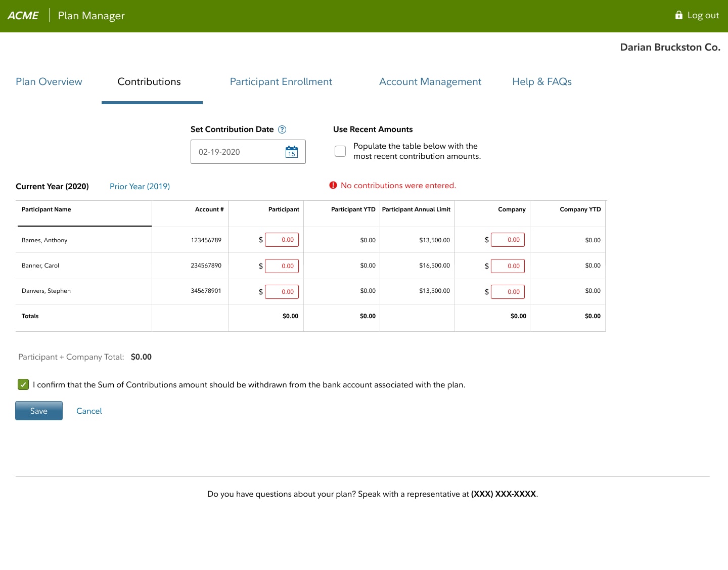Edit Stephen Danvers company contribution amount
This screenshot has height=570, width=728.
click(x=508, y=292)
